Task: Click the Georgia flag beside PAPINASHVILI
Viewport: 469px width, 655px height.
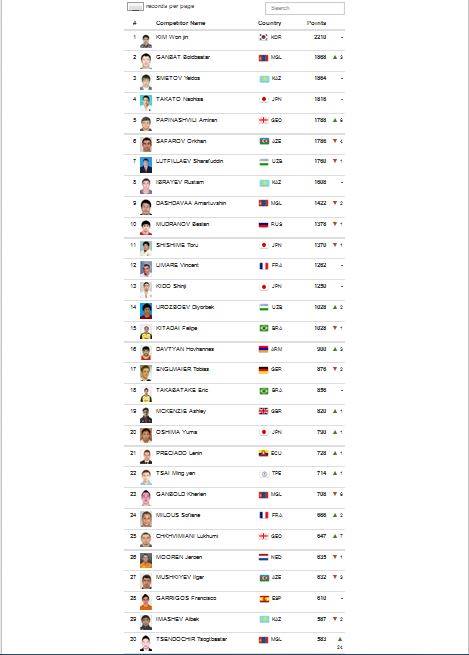Action: (x=264, y=120)
